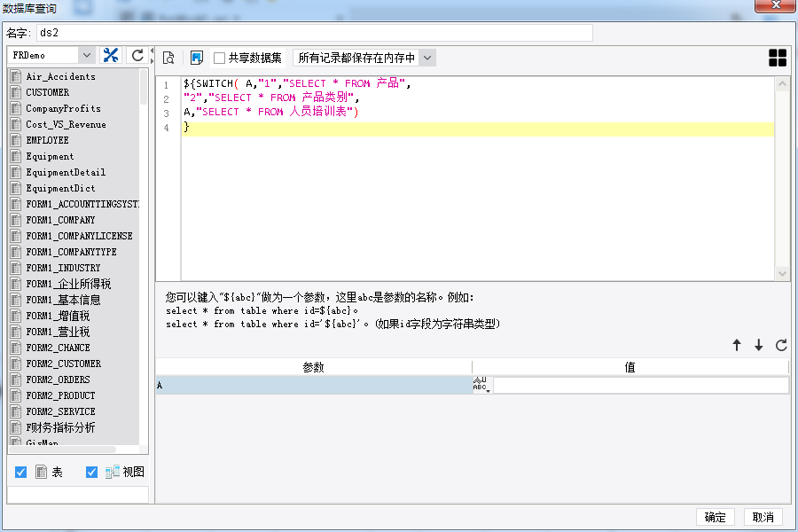Screen dimensions: 798x532
Task: Expand the 所有记录都保存在内存中 dropdown
Action: pos(365,58)
